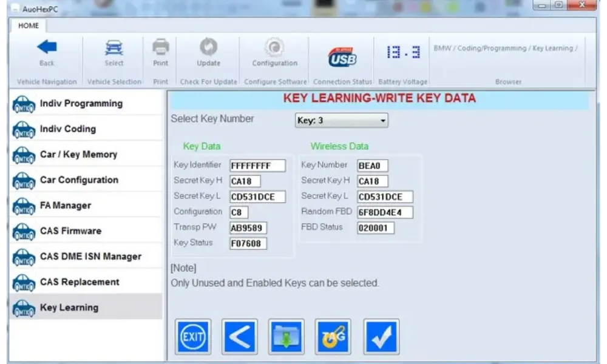
Task: Select Car / Key Memory entry
Action: (x=86, y=154)
